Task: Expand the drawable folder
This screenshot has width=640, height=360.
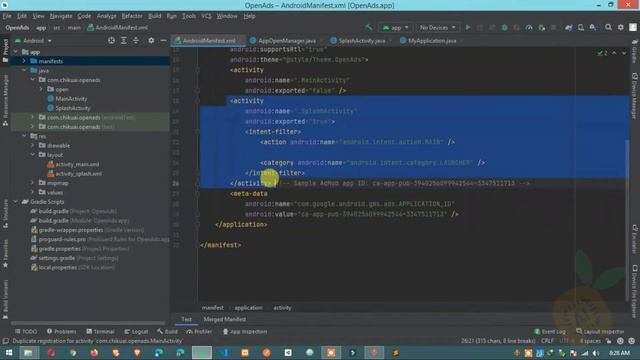Action: coord(33,145)
